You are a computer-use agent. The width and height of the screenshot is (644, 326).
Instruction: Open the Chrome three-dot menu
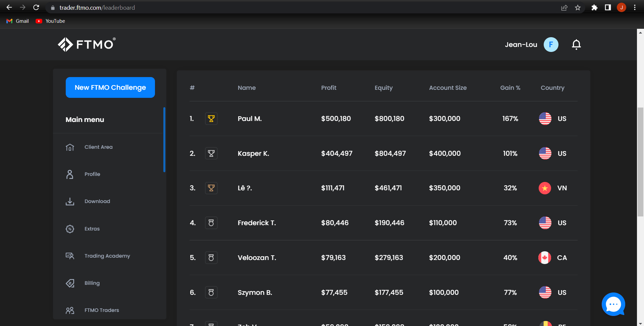635,7
